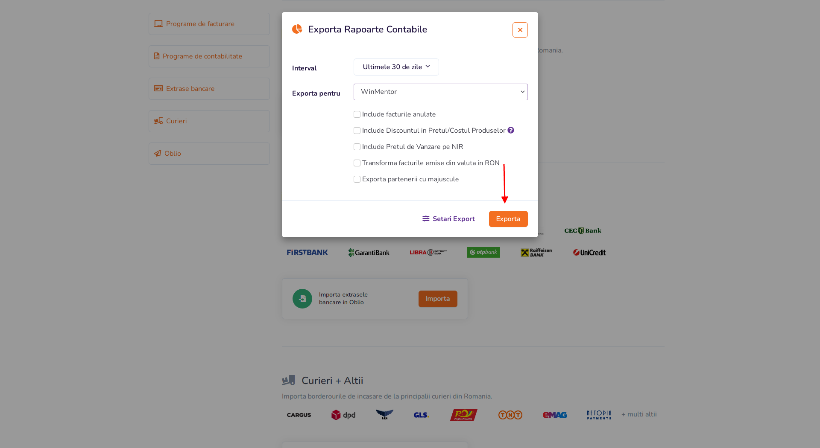Click the DPD courier logo
Screen dimensions: 820x448
pyautogui.click(x=344, y=415)
